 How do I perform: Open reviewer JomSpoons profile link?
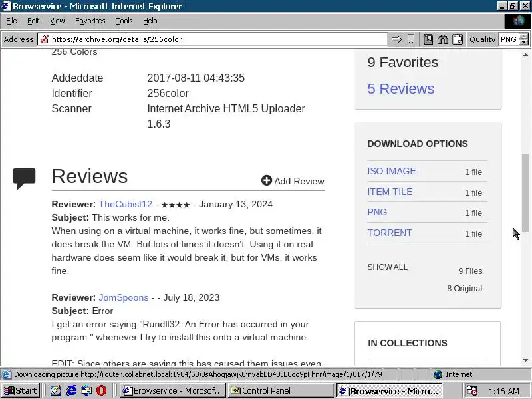pyautogui.click(x=124, y=297)
